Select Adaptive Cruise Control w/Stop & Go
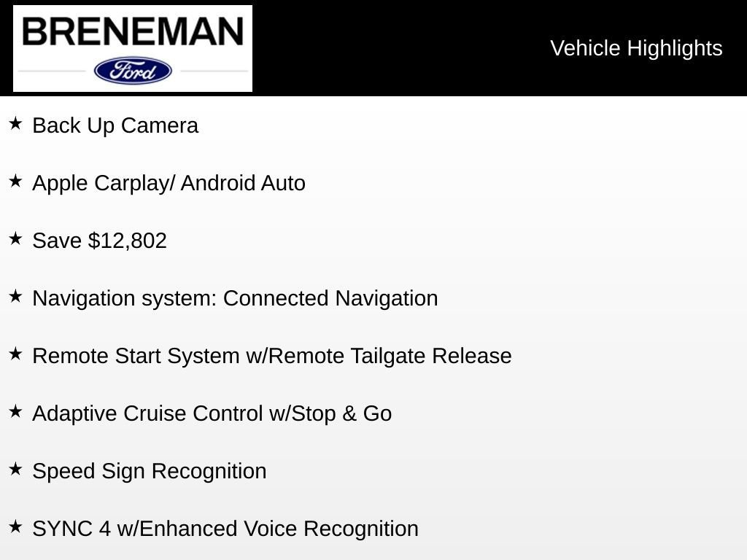This screenshot has width=747, height=560. [x=212, y=413]
